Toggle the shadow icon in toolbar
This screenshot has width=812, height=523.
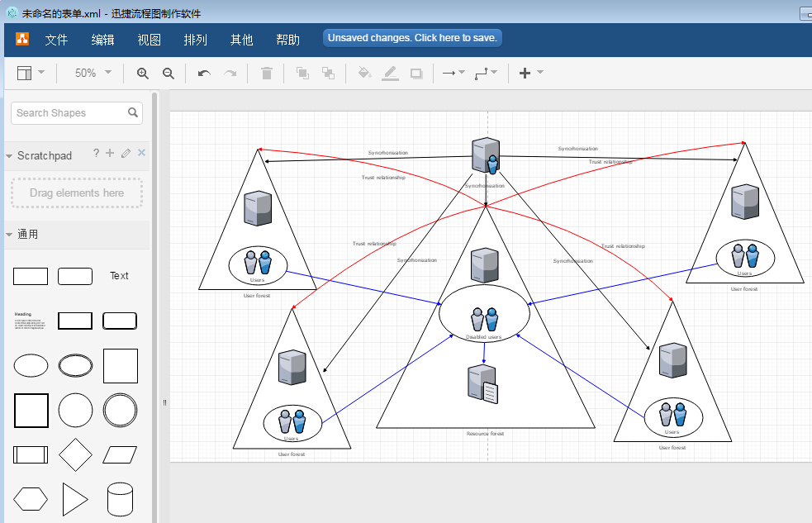416,74
